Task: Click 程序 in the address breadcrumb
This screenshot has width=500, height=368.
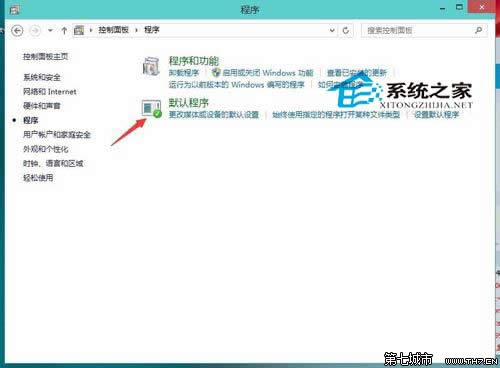Action: click(x=152, y=30)
